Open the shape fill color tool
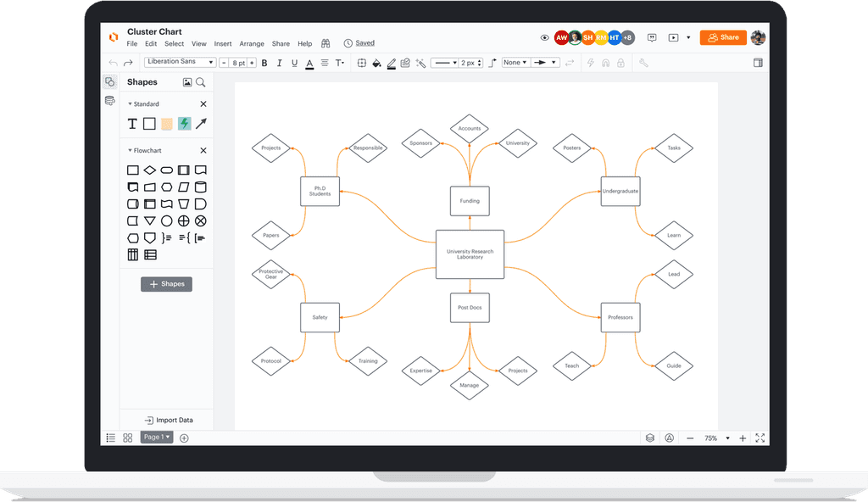The image size is (868, 502). (x=377, y=63)
